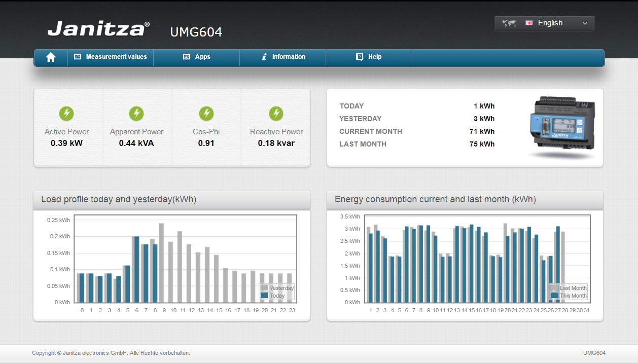This screenshot has width=638, height=364.
Task: Open the Measurement values menu
Action: [x=111, y=57]
